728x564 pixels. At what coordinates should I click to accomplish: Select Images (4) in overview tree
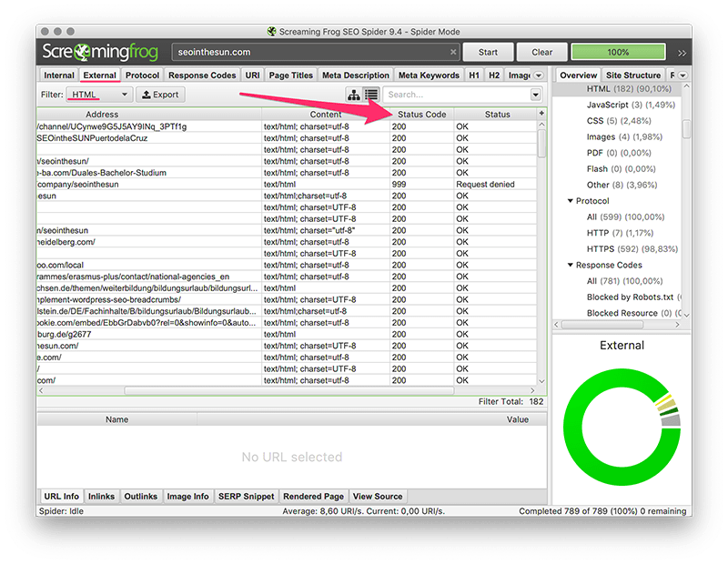[x=624, y=137]
